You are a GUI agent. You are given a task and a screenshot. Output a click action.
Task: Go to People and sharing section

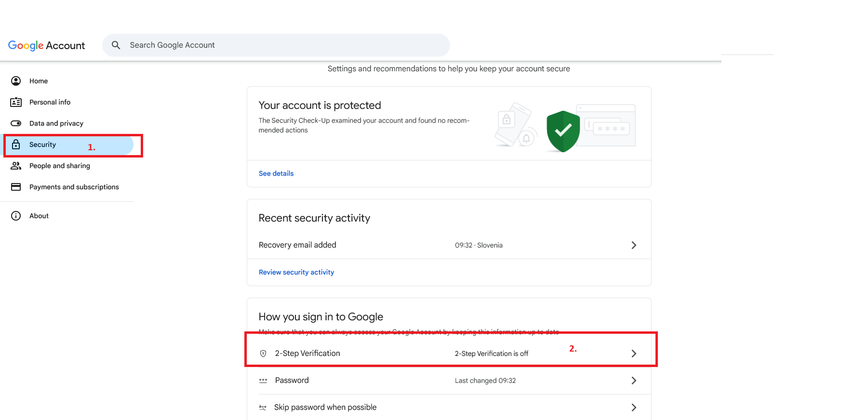click(59, 166)
